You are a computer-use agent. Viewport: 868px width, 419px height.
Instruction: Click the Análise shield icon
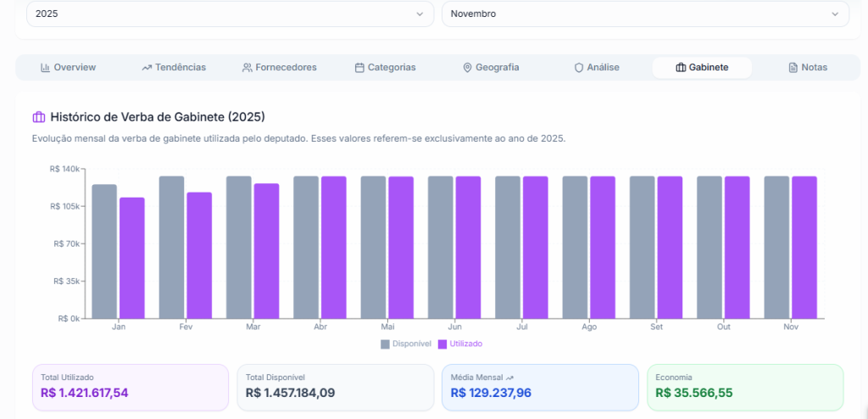click(579, 68)
